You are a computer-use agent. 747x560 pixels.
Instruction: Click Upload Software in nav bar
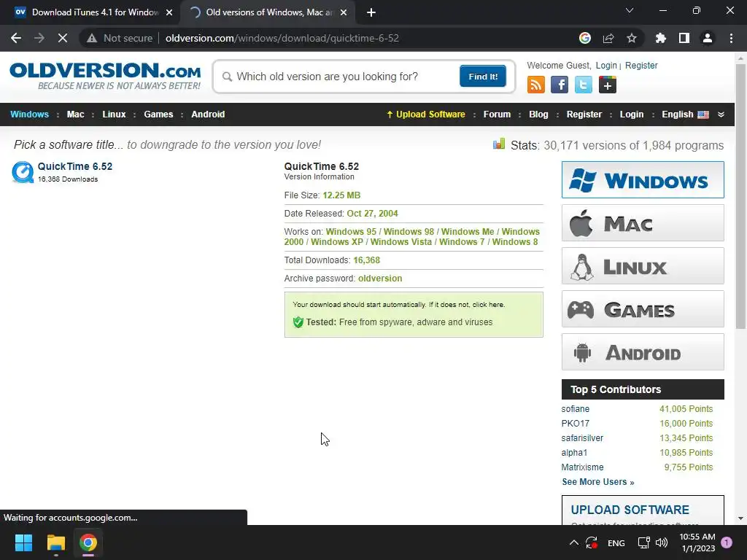[x=426, y=114]
